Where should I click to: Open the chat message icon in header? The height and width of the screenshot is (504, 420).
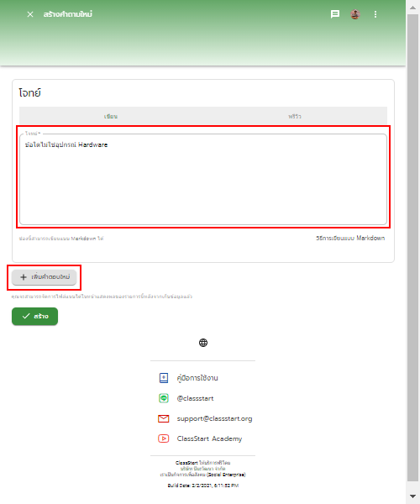pyautogui.click(x=335, y=14)
